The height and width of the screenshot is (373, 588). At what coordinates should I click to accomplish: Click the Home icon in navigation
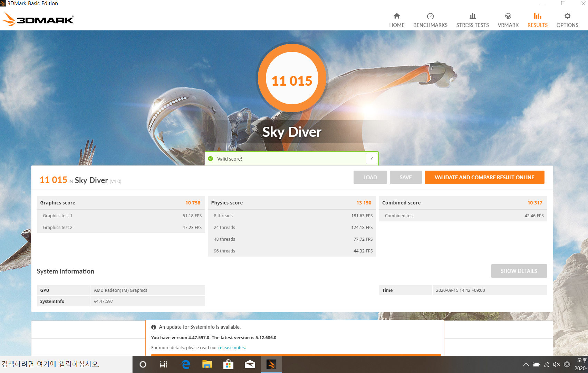pyautogui.click(x=397, y=16)
